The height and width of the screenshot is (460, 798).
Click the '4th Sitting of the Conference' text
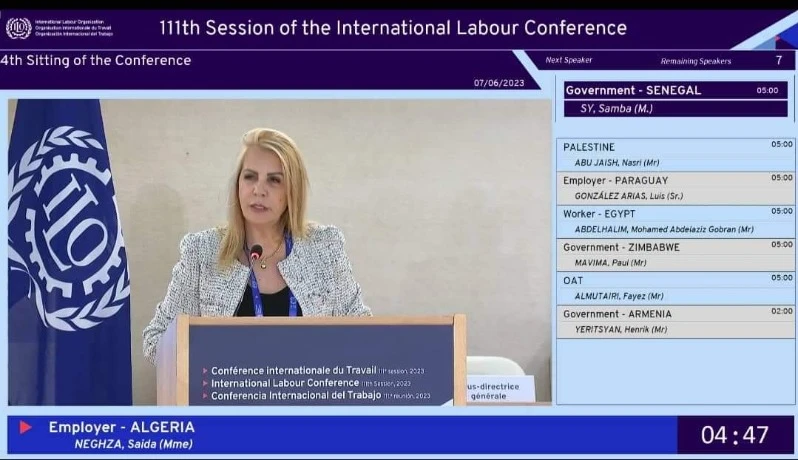(96, 61)
